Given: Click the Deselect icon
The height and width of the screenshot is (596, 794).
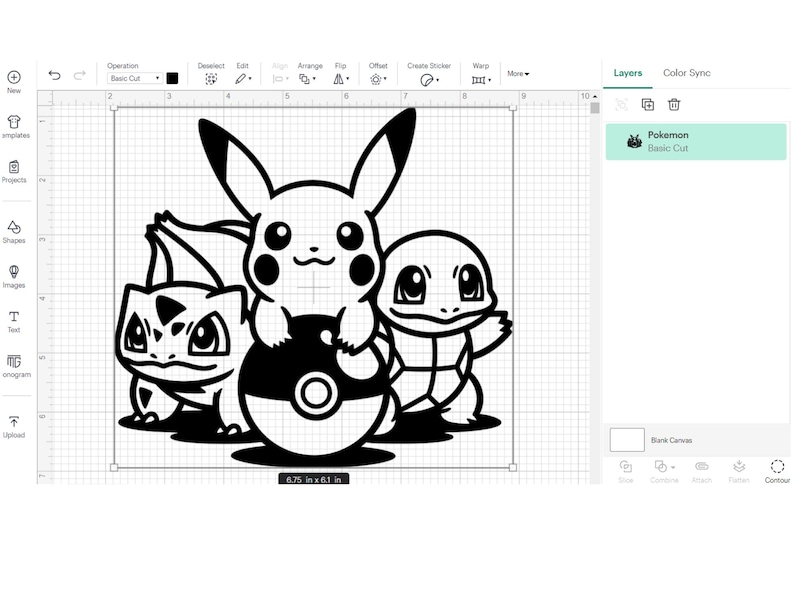Looking at the screenshot, I should pyautogui.click(x=211, y=79).
